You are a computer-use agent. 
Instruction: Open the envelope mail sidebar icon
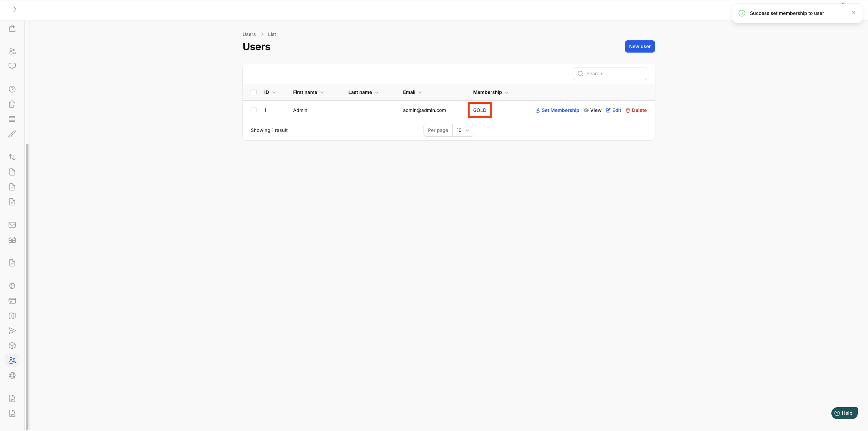tap(12, 225)
